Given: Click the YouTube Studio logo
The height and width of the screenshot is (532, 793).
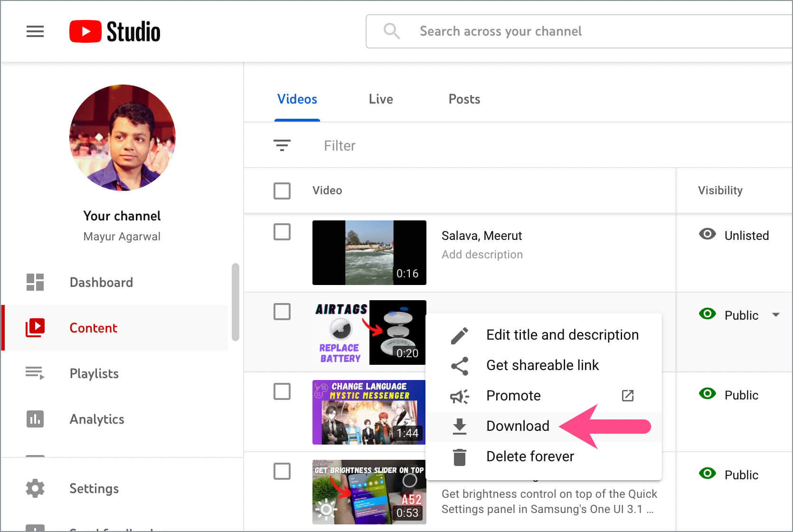Looking at the screenshot, I should coord(115,31).
